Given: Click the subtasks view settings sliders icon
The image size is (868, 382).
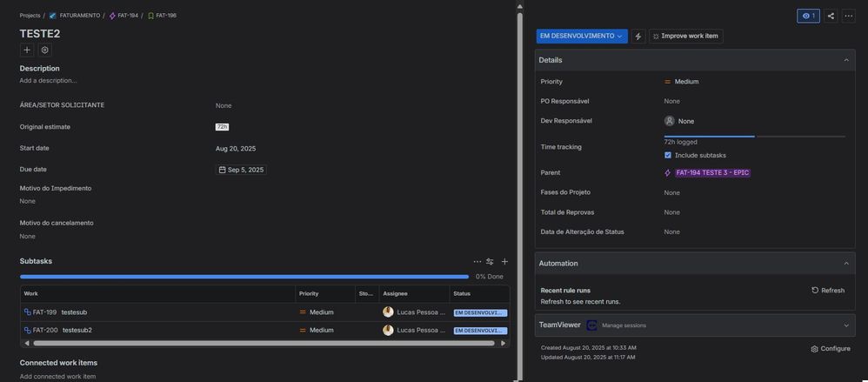Looking at the screenshot, I should click(490, 261).
